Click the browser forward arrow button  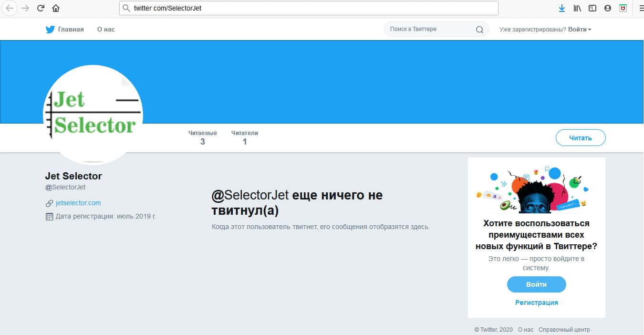pos(25,8)
